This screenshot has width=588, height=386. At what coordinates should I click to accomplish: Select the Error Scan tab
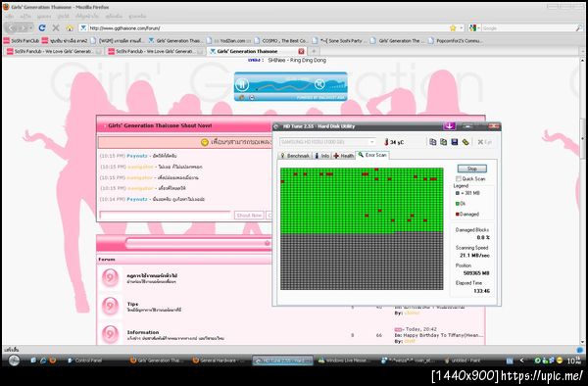coord(372,155)
